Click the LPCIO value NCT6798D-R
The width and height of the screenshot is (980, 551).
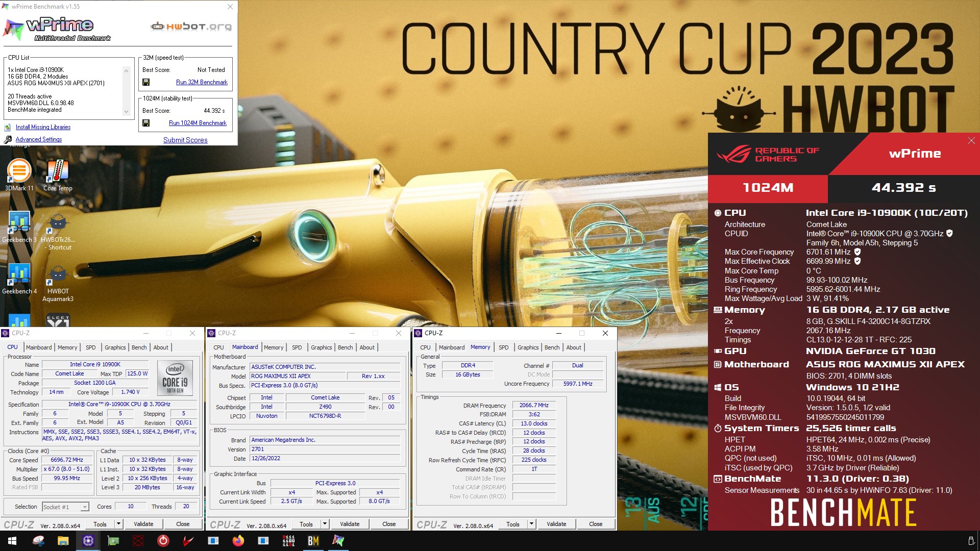point(325,416)
